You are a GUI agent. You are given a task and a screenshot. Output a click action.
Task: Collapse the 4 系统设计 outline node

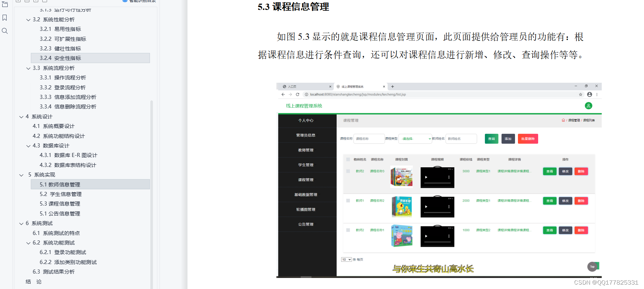[x=21, y=117]
